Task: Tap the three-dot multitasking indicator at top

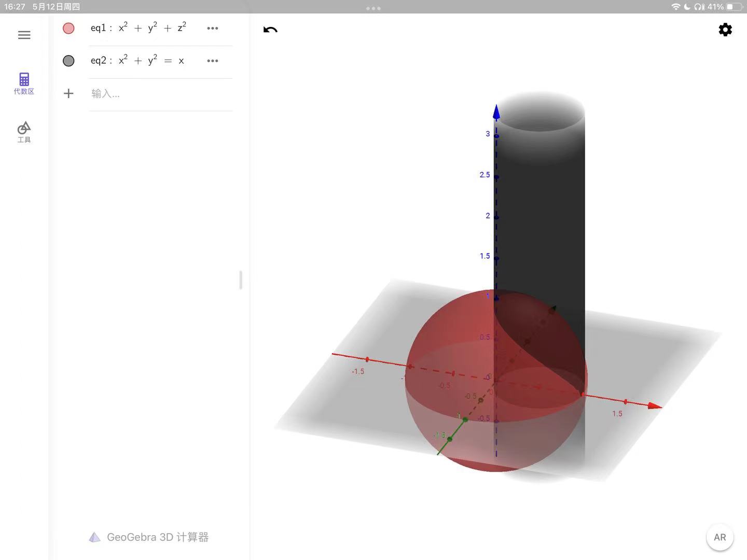Action: (374, 8)
